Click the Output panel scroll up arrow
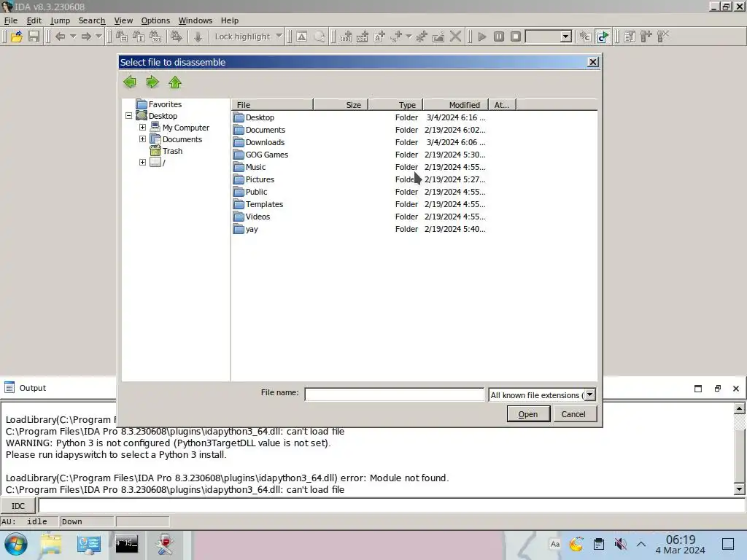Screen dimensions: 747x560 (740, 408)
